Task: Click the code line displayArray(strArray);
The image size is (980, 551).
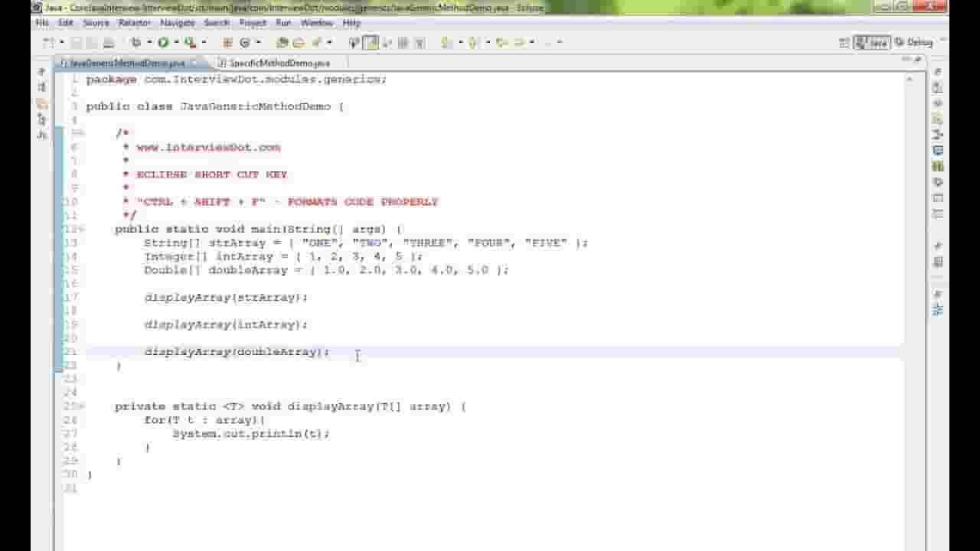Action: coord(226,298)
